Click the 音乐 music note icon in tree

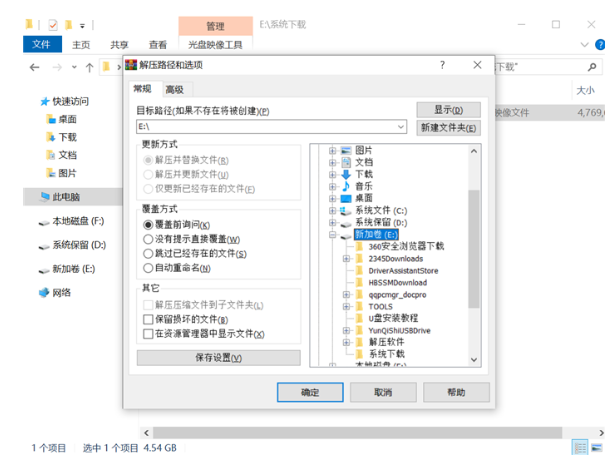tap(347, 186)
